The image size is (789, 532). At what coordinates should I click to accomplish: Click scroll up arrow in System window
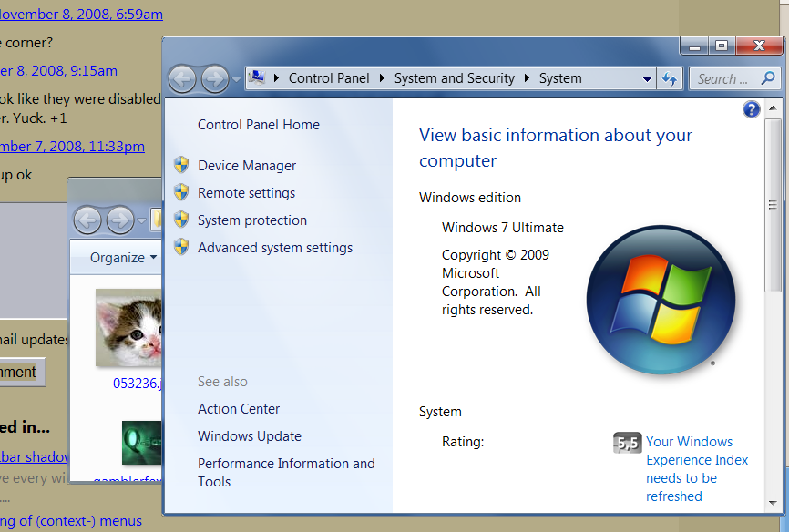pos(773,108)
